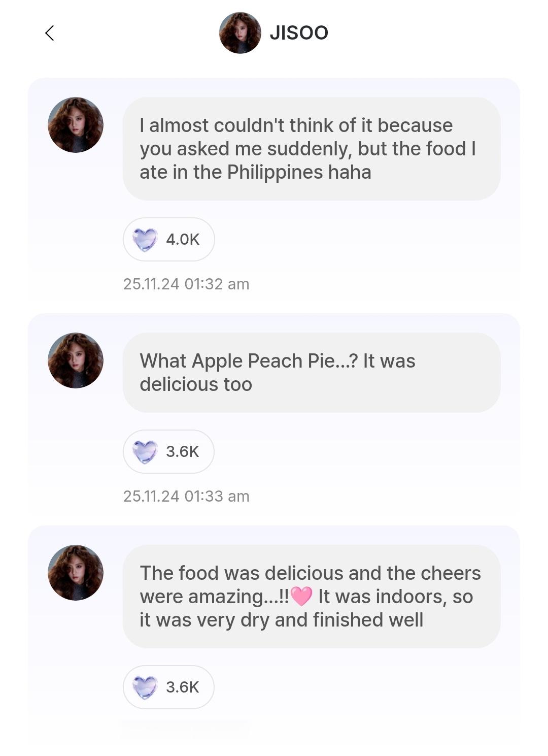548x756 pixels.
Task: Select the 'The food was delicious' message bubble
Action: click(312, 597)
